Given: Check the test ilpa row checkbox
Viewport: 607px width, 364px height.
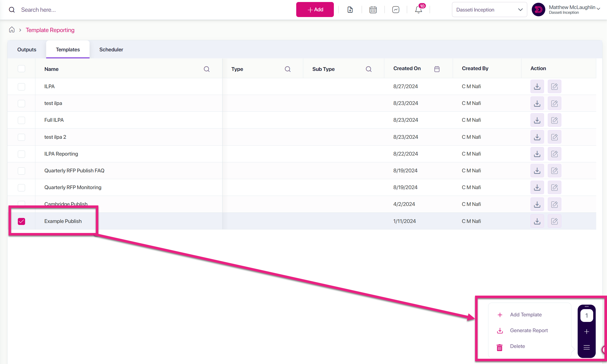Looking at the screenshot, I should (22, 103).
